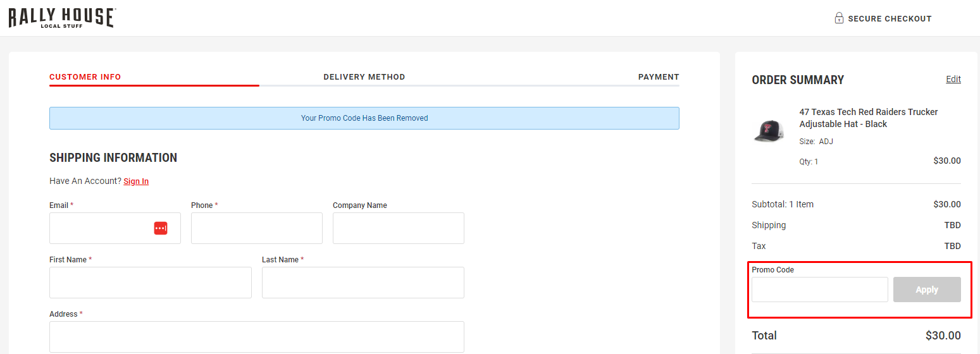Click the 'Your Promo Code Has Been Removed' banner
This screenshot has height=354, width=980.
tap(364, 118)
